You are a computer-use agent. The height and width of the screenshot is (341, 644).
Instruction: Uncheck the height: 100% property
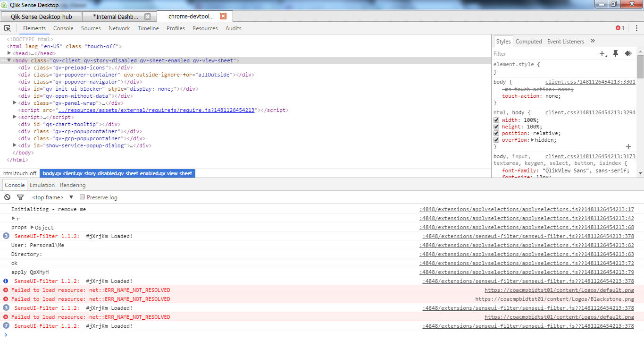[496, 127]
